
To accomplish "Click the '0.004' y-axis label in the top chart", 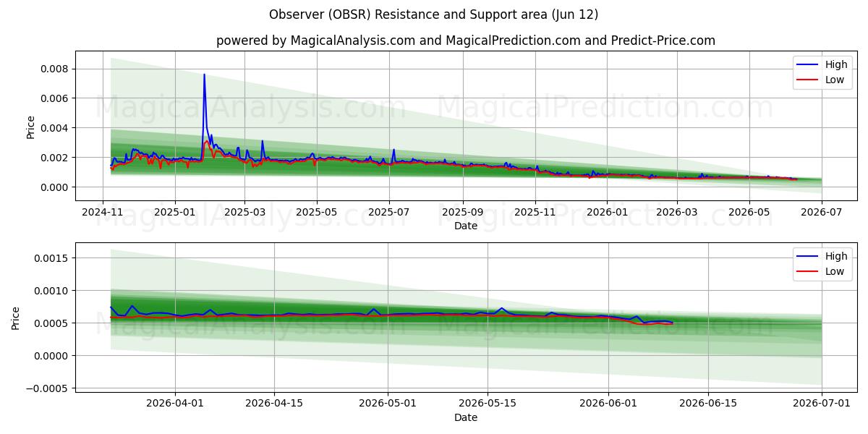I will [55, 128].
